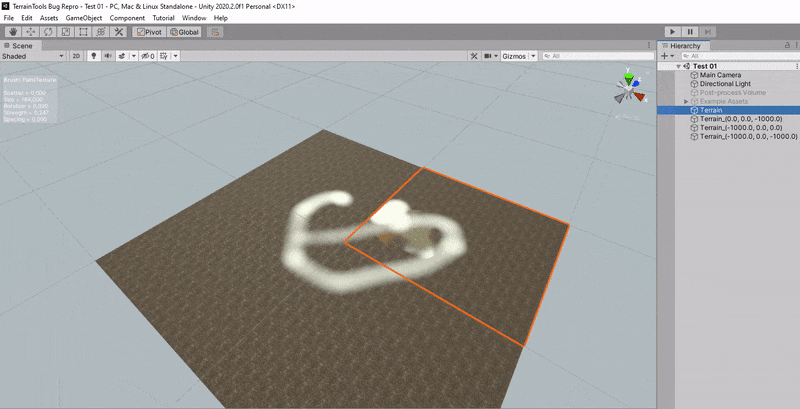Open the Test 01 scene options kebab menu

pos(796,66)
